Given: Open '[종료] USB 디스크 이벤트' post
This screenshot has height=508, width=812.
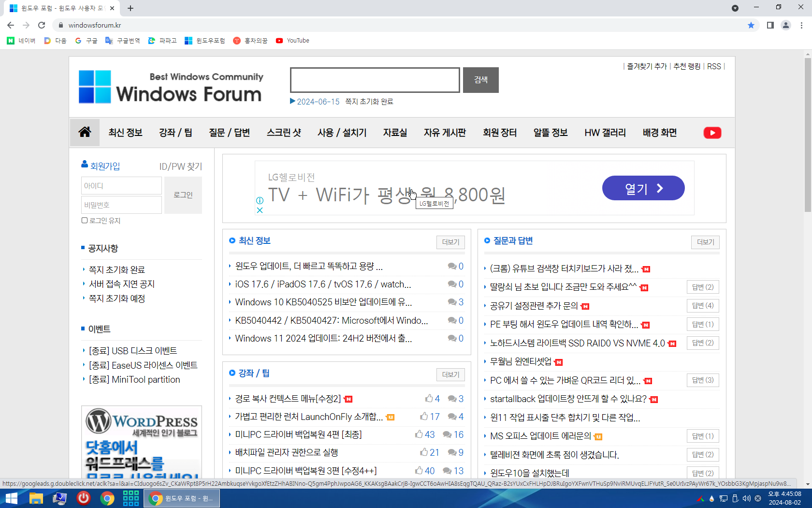Looking at the screenshot, I should [x=133, y=351].
